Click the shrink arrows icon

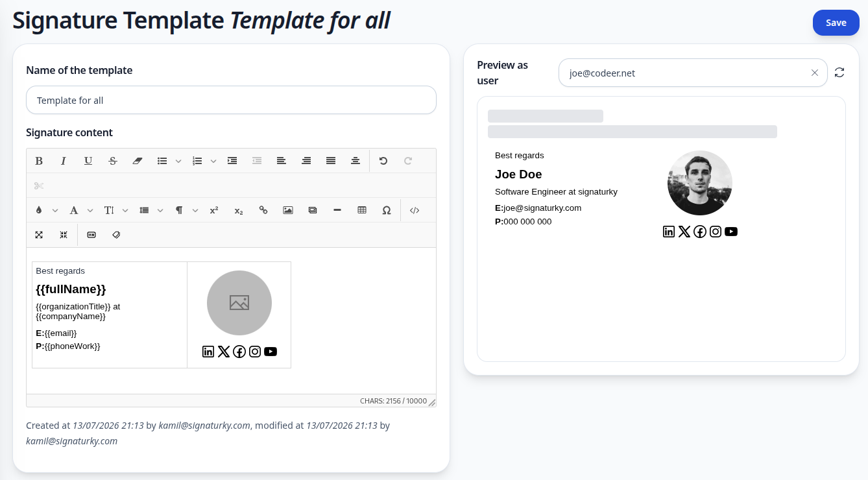click(64, 235)
